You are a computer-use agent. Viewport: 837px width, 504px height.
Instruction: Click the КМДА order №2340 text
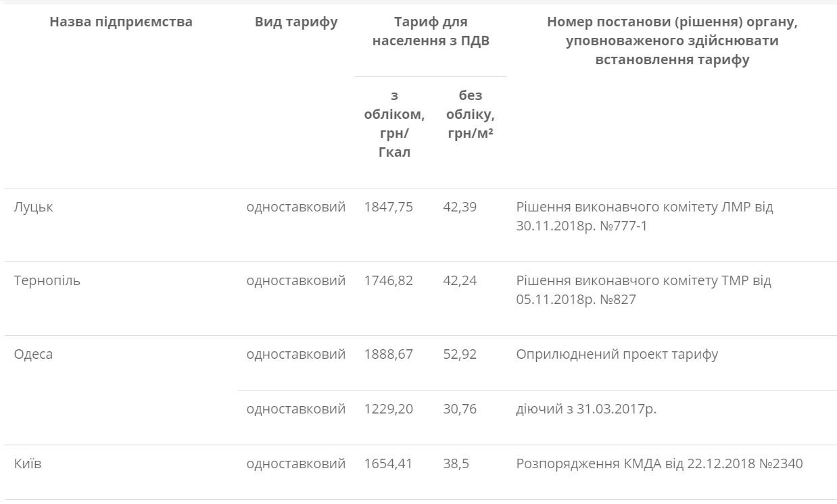659,464
